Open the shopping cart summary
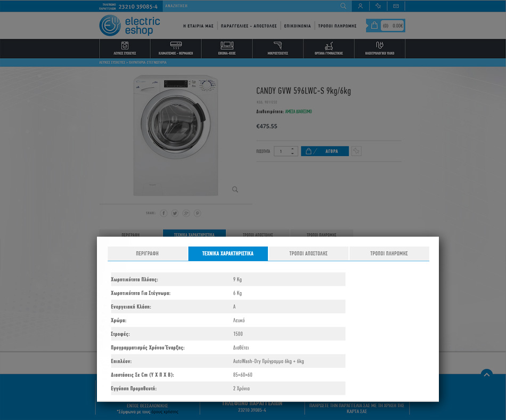Image resolution: width=506 pixels, height=420 pixels. pyautogui.click(x=386, y=26)
